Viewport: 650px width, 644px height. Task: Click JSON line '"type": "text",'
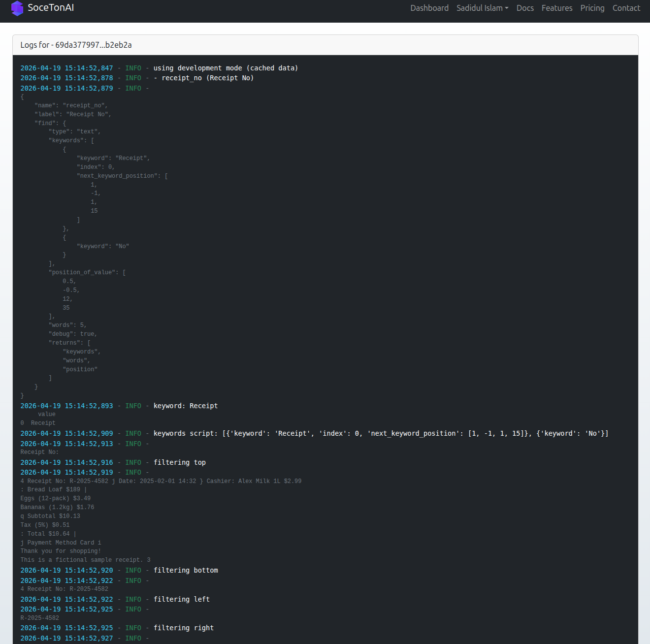[74, 131]
